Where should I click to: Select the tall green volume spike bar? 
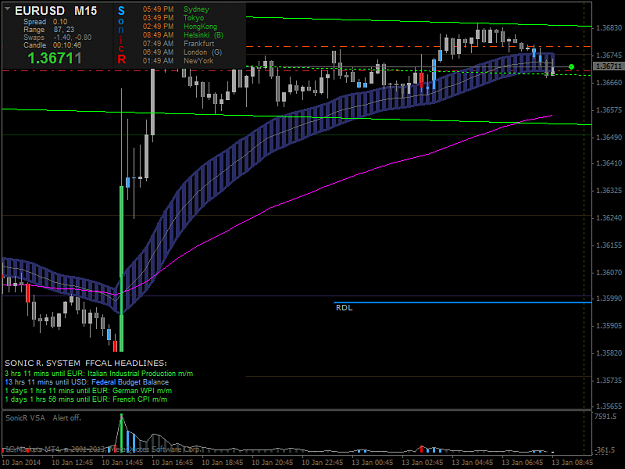[x=122, y=433]
